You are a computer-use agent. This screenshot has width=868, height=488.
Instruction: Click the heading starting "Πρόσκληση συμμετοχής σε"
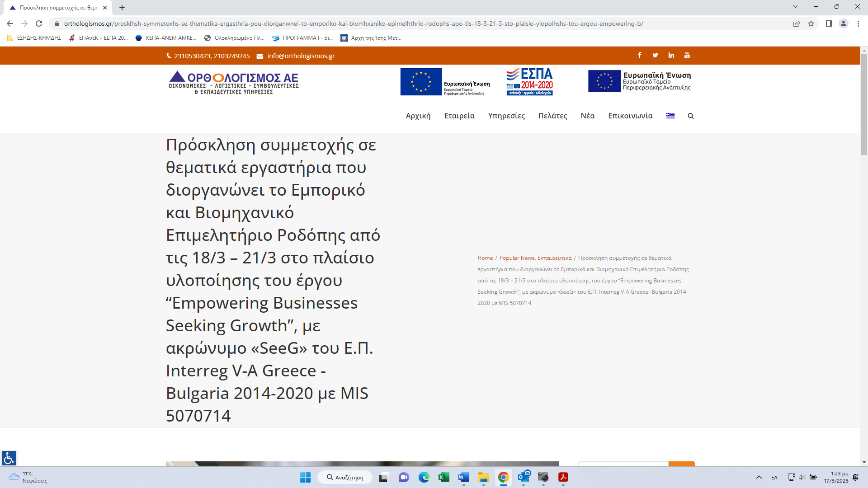[273, 280]
